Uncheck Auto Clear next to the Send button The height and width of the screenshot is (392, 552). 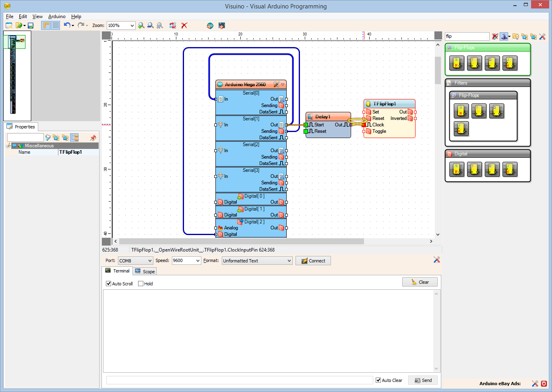pos(378,380)
